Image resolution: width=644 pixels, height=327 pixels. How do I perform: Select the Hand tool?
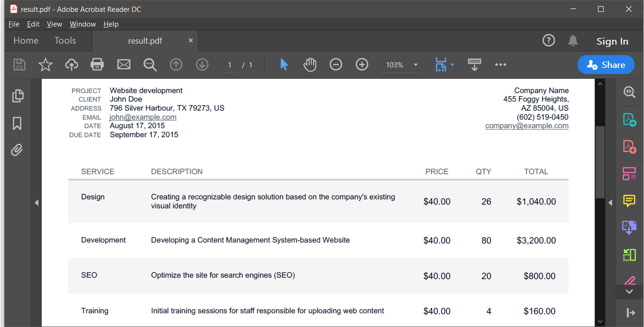point(310,64)
